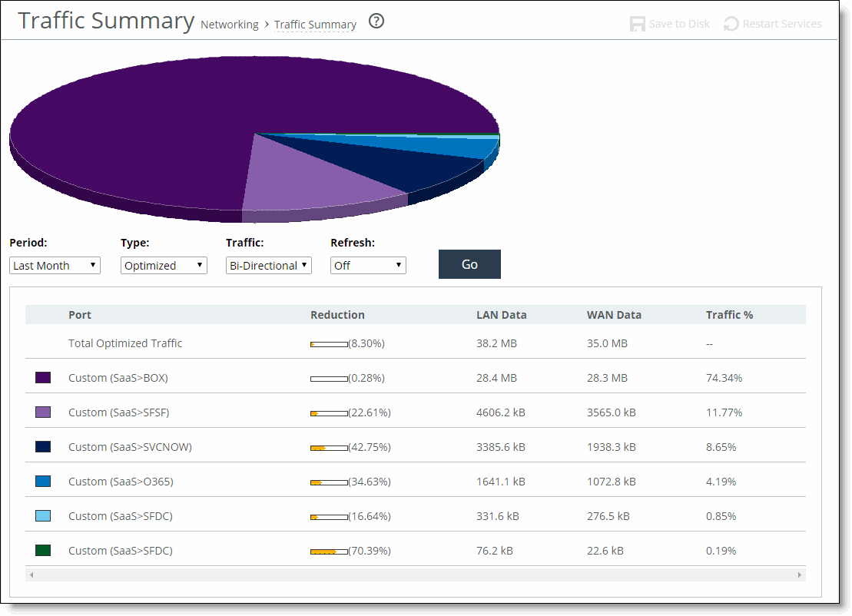
Task: Expand the Traffic Bi-Directional dropdown
Action: [x=268, y=266]
